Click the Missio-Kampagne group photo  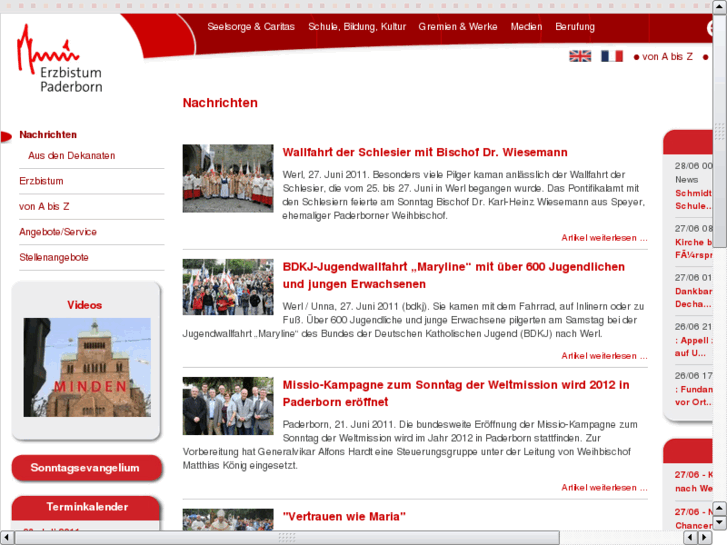tap(228, 406)
